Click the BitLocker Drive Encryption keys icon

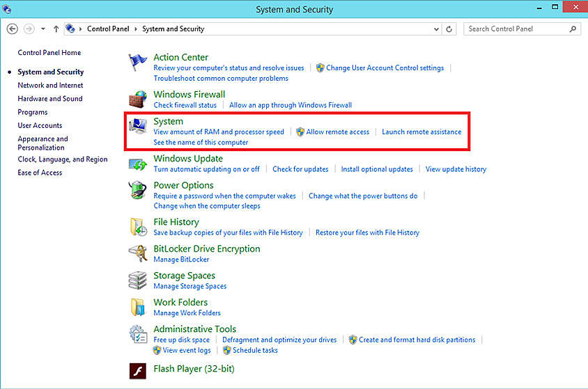(138, 253)
